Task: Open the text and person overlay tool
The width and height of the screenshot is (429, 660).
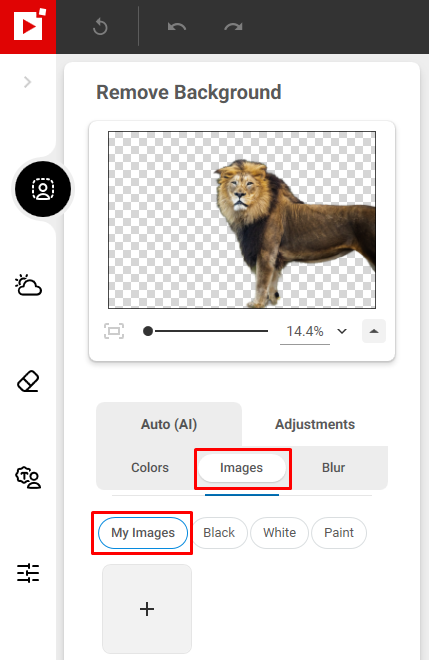Action: pyautogui.click(x=28, y=477)
